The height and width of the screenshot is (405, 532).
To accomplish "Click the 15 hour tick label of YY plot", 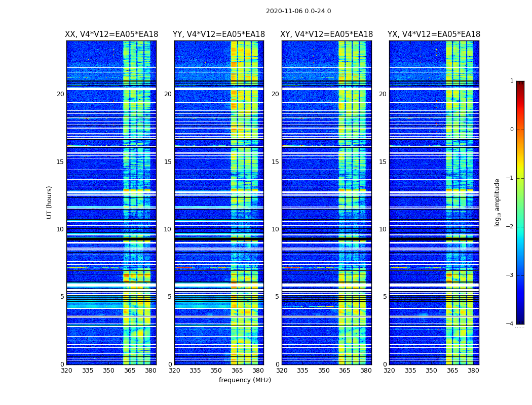I will coord(168,162).
